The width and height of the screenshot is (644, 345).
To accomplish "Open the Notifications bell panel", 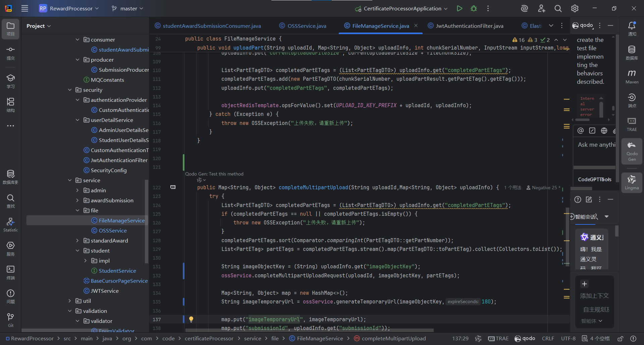I will point(632,29).
